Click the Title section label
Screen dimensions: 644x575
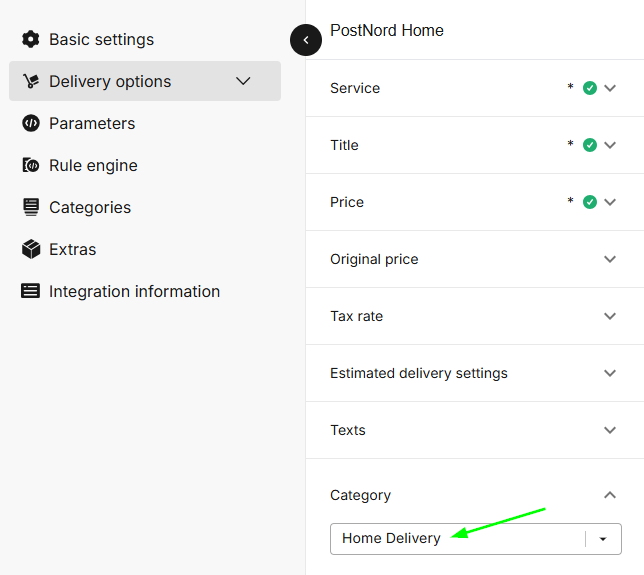coord(344,145)
